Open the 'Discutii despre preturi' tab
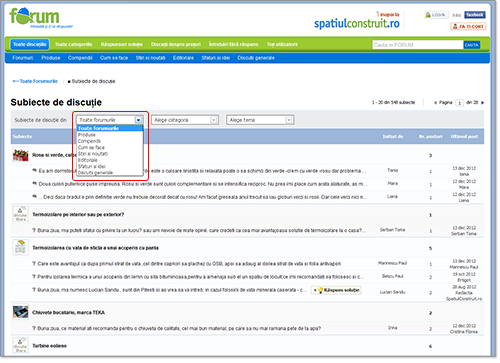The width and height of the screenshot is (500, 363). 176,44
